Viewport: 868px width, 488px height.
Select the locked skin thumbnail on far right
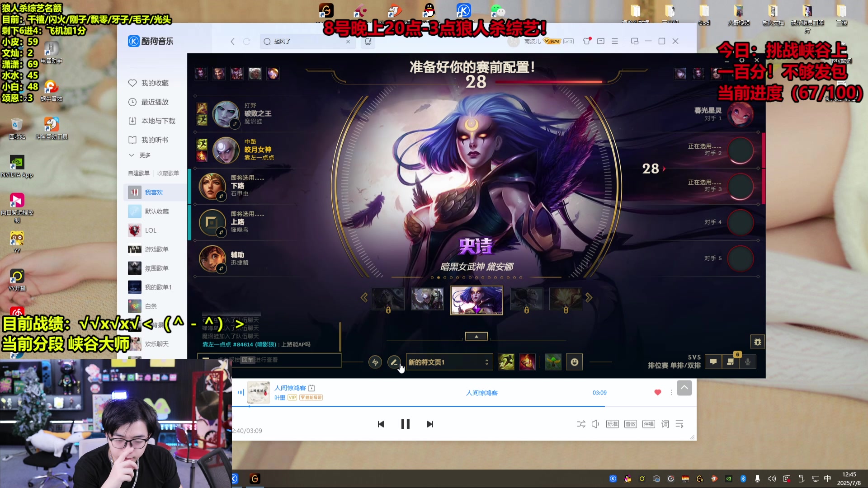point(566,299)
